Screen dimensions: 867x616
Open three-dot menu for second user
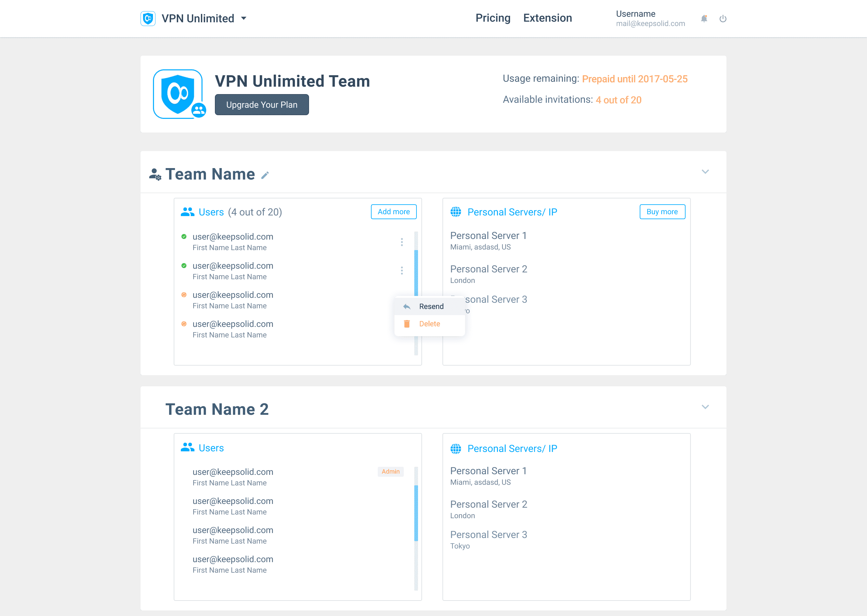402,271
